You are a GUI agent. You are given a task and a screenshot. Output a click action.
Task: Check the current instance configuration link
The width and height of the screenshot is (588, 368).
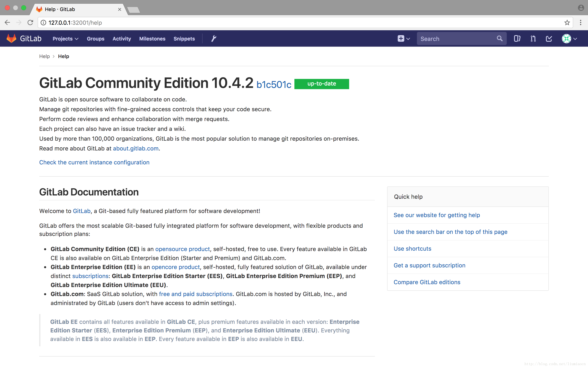pos(94,162)
